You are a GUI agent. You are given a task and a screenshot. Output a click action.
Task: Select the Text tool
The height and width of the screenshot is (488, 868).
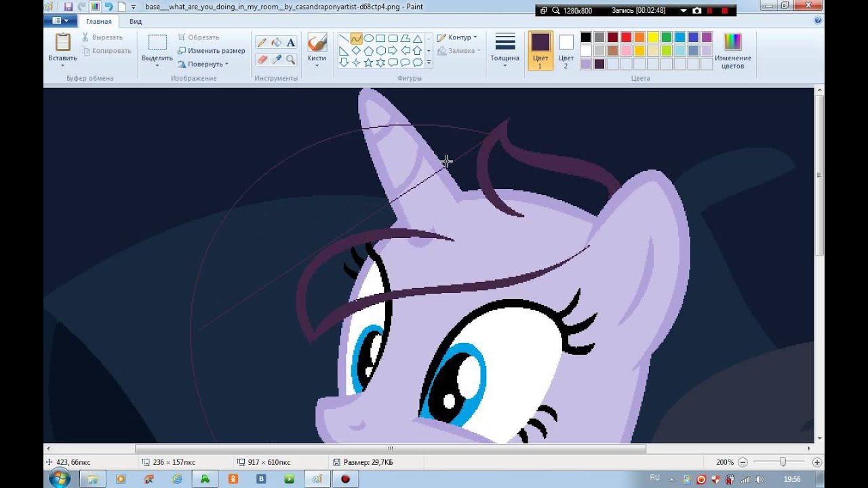click(291, 42)
